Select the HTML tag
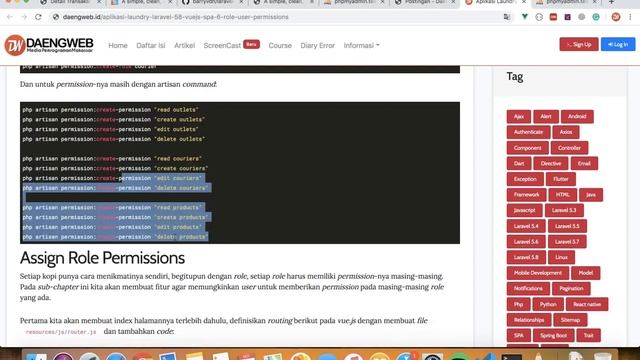Image resolution: width=640 pixels, height=360 pixels. (x=562, y=195)
